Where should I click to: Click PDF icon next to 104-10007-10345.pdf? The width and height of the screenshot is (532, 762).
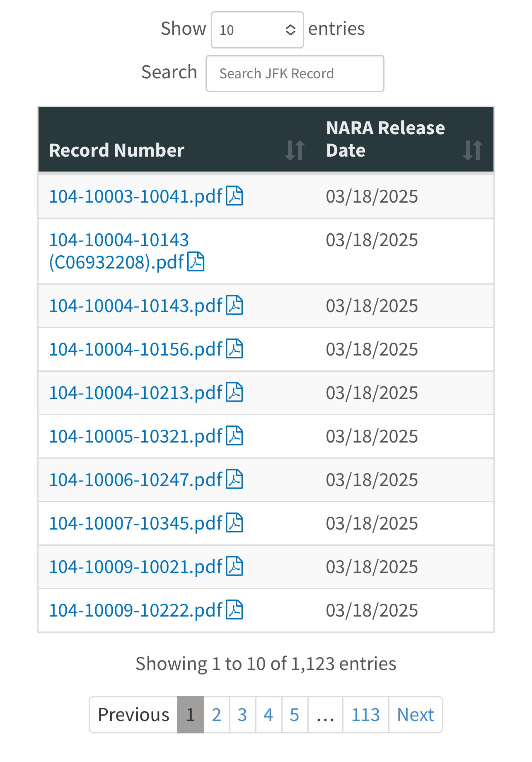coord(234,523)
